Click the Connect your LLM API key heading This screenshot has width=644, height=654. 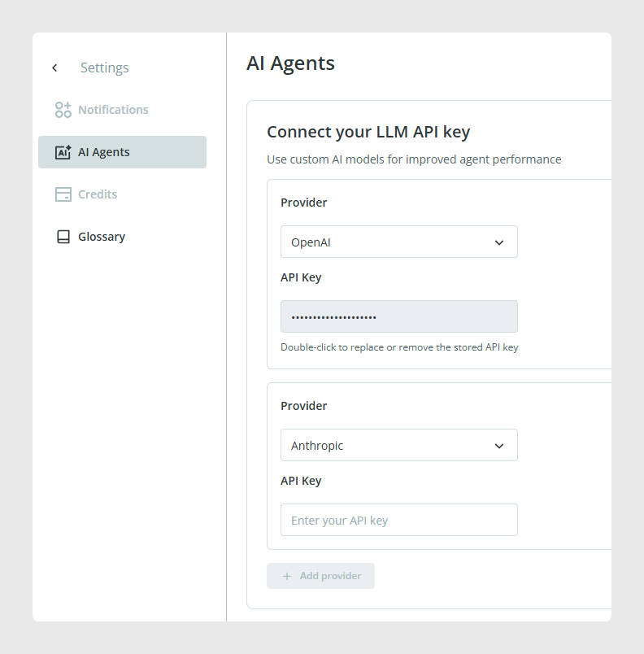tap(368, 132)
